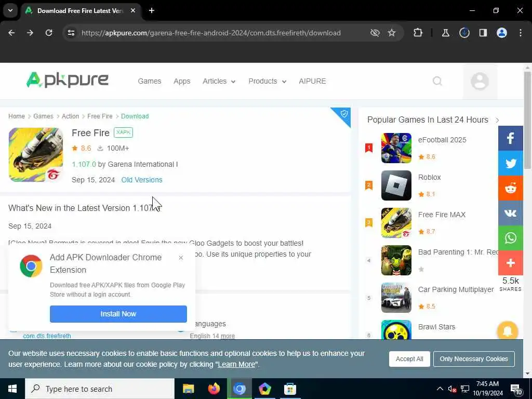Open more share options plus icon

510,262
